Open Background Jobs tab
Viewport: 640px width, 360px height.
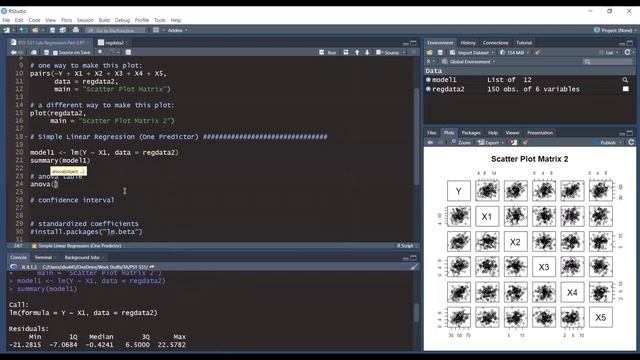point(83,258)
